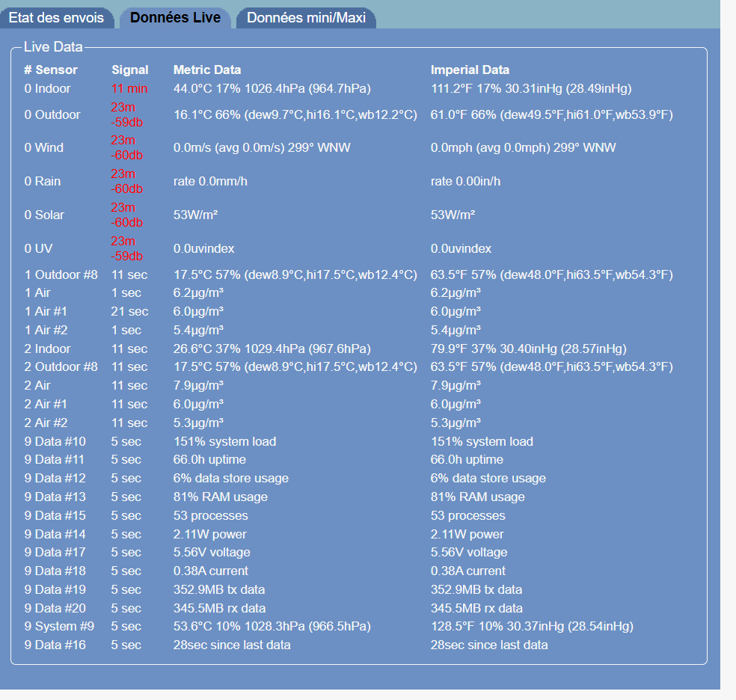
Task: Click the "Imperial Data" column header
Action: (470, 70)
